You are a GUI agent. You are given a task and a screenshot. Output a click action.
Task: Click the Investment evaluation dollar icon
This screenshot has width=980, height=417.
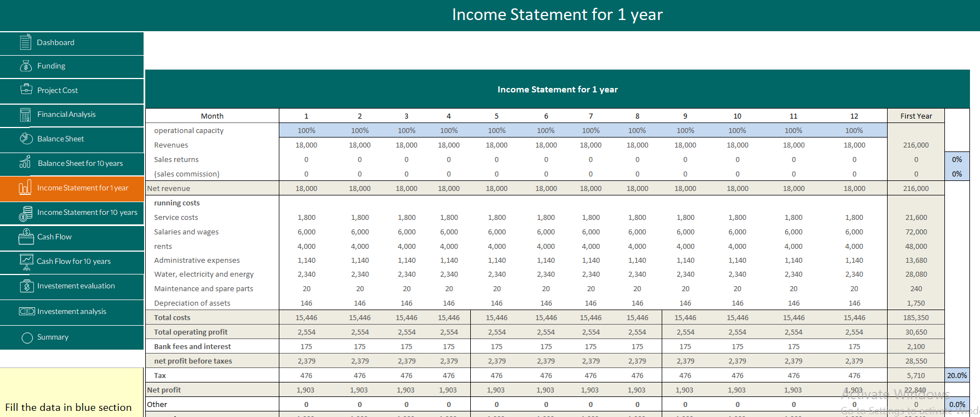pos(27,286)
